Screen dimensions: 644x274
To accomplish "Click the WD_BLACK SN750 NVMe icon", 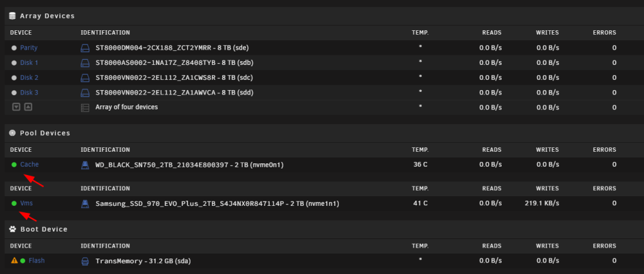I will 84,165.
